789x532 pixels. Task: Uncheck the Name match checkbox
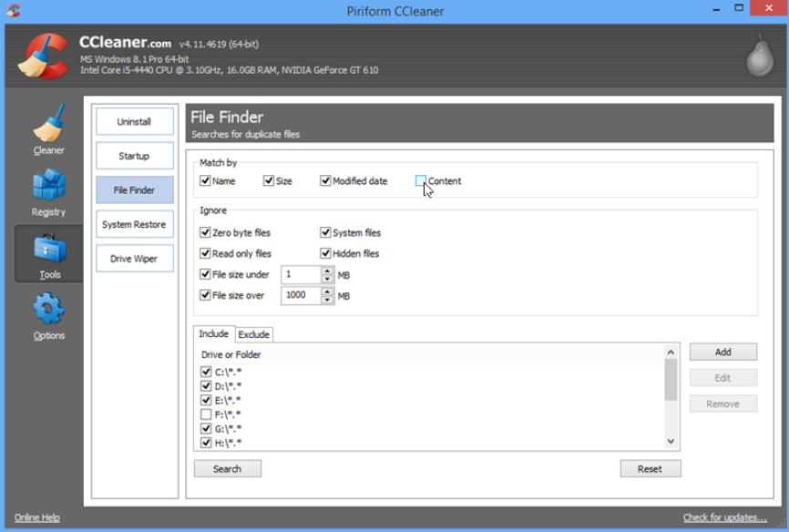point(205,180)
